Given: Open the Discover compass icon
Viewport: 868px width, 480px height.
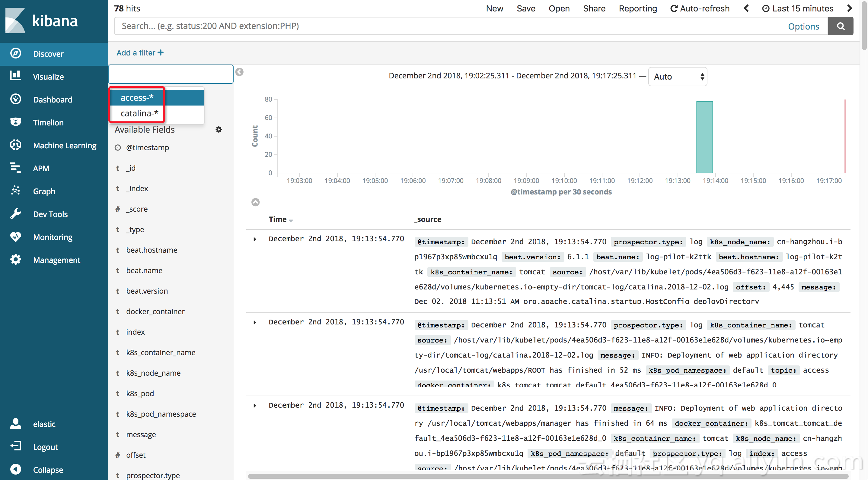Looking at the screenshot, I should [15, 53].
